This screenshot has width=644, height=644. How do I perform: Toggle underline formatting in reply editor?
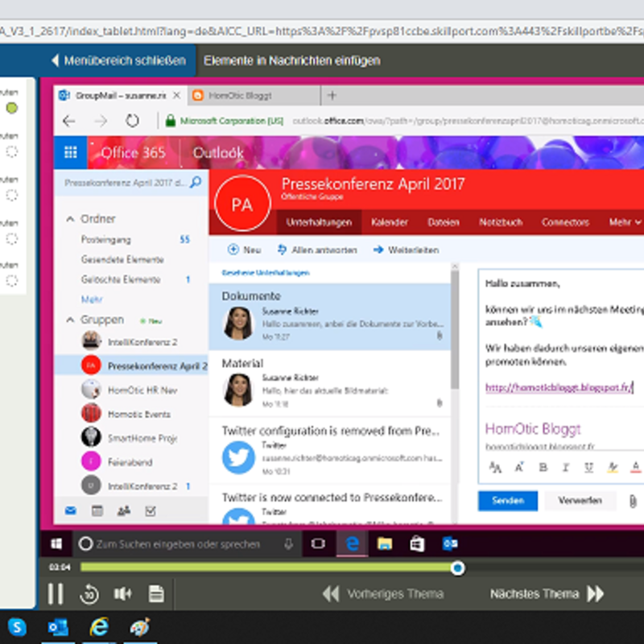point(588,467)
